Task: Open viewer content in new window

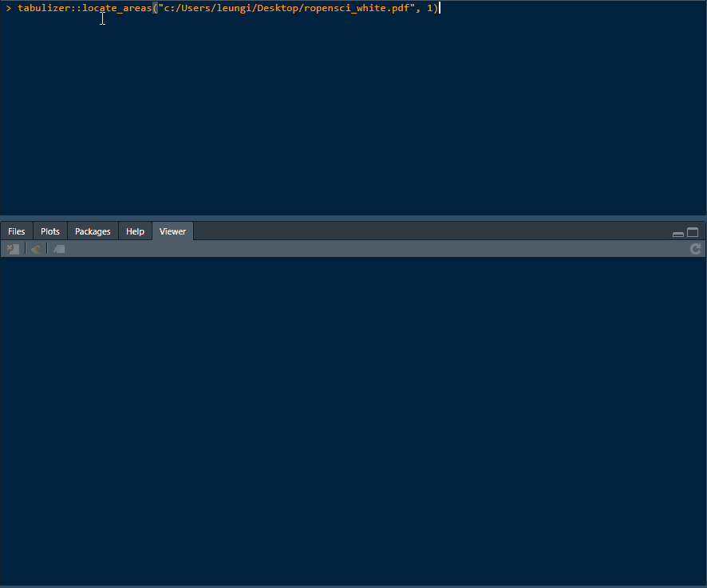Action: 59,250
